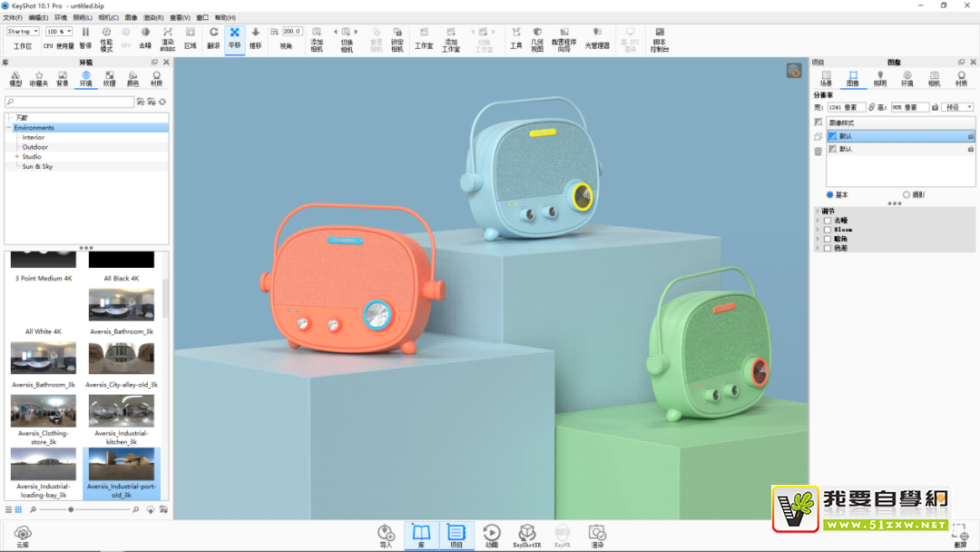Click the 翻滚 (tumble) camera tool
Viewport: 980px width, 552px height.
(213, 35)
